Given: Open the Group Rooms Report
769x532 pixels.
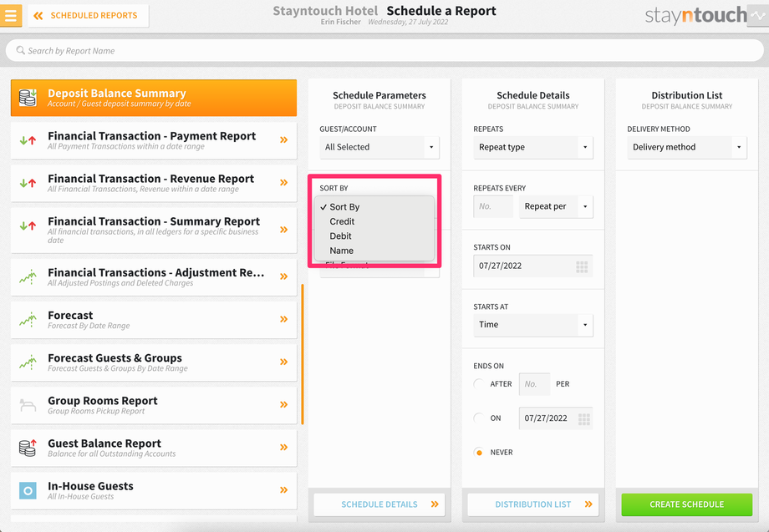Looking at the screenshot, I should (x=154, y=405).
